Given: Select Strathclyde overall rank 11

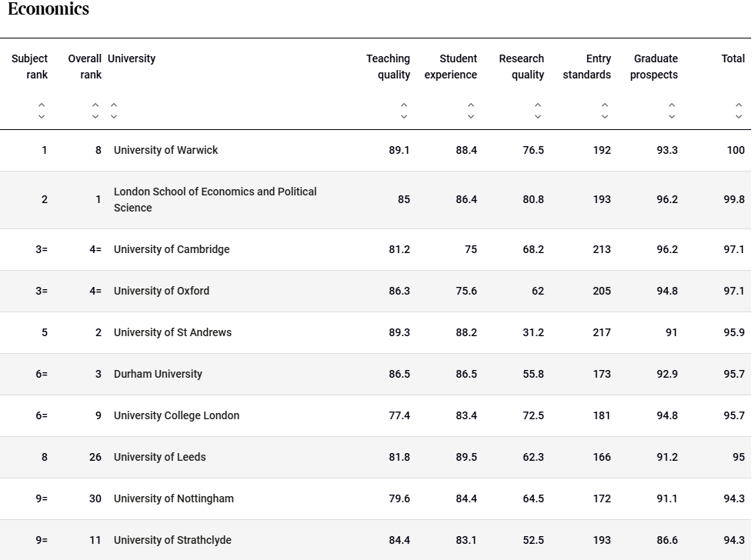Looking at the screenshot, I should 95,540.
